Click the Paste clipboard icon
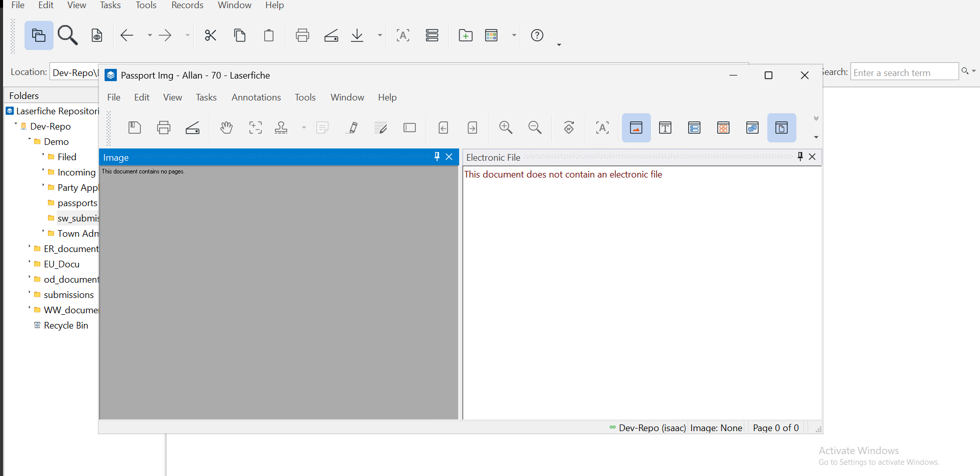 269,35
